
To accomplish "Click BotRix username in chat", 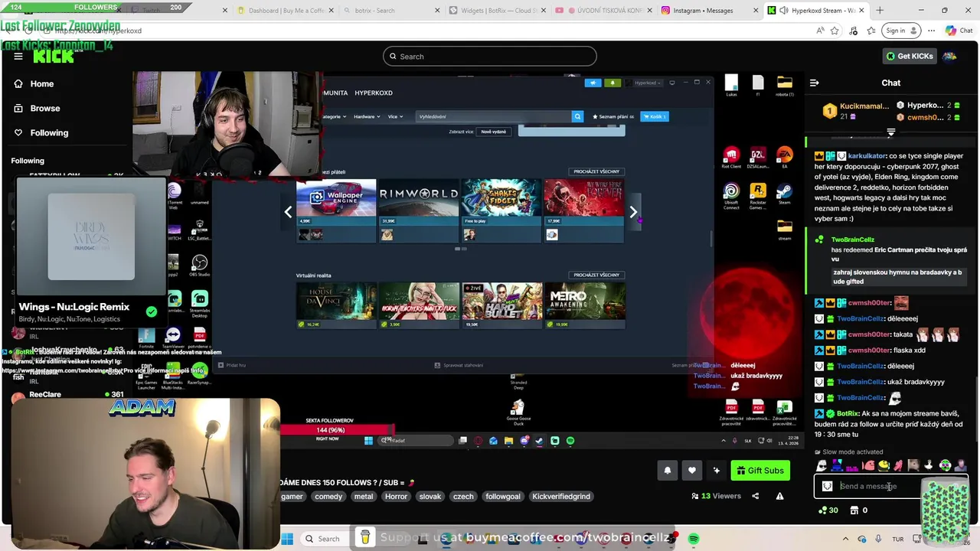I will click(847, 414).
